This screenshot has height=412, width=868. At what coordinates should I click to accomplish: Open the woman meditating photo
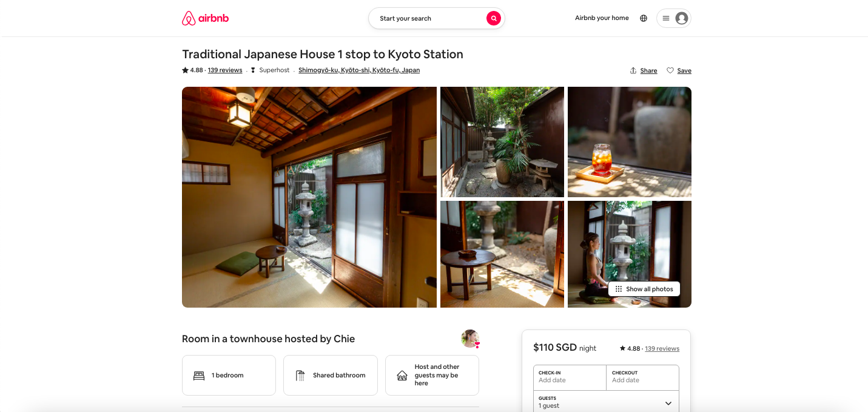pos(630,254)
